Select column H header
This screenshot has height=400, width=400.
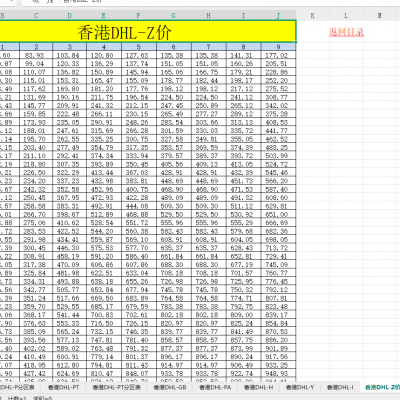tap(208, 15)
